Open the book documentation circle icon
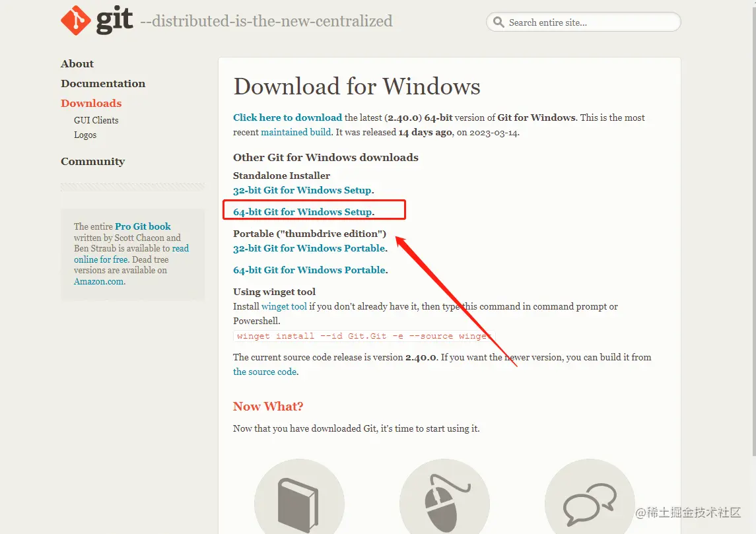 [x=299, y=496]
